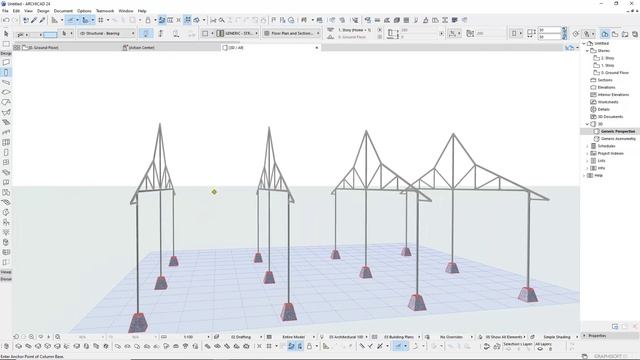Activate the Railing tool in the toolbox
The image size is (640, 360).
6,132
